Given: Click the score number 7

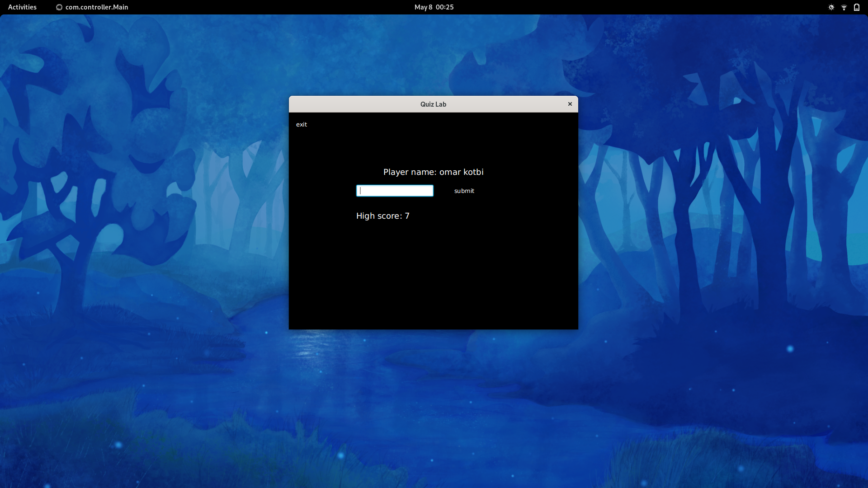Looking at the screenshot, I should click(407, 216).
